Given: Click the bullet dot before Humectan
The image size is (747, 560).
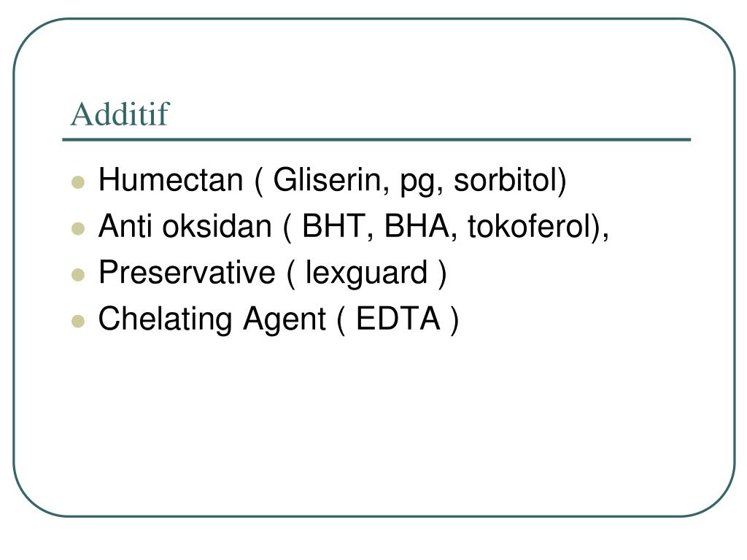Looking at the screenshot, I should (78, 182).
